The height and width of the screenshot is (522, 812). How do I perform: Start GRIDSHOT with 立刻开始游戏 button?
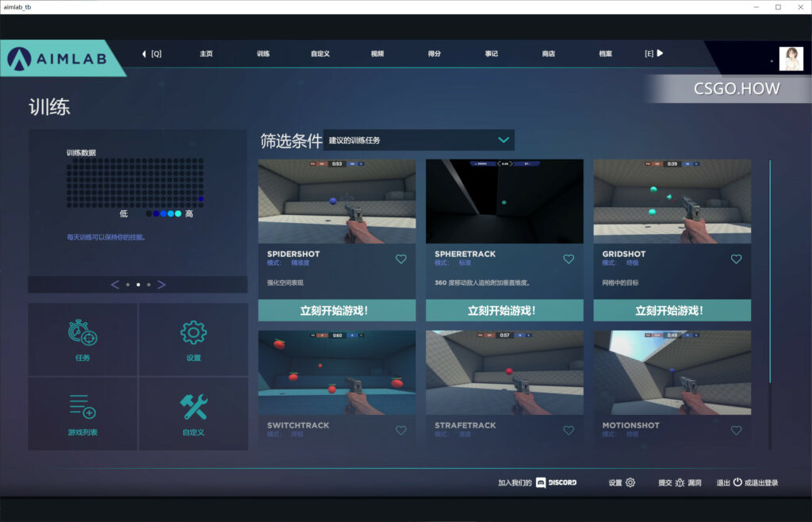tap(672, 310)
